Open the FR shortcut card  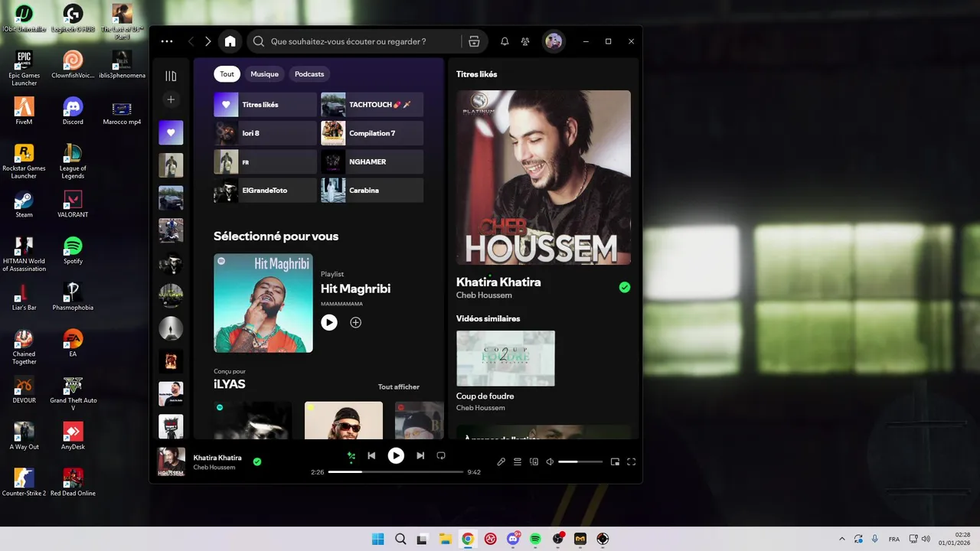(x=265, y=161)
